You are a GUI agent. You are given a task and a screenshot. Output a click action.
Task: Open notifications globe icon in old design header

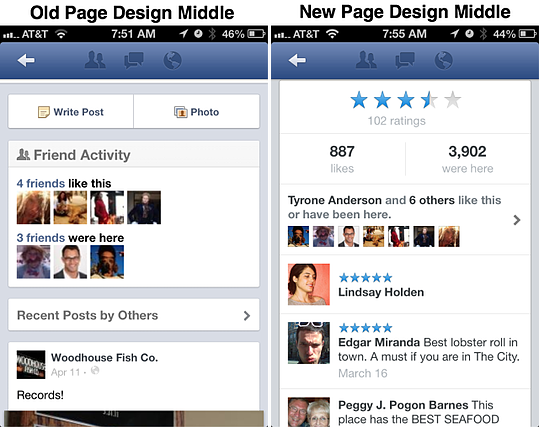pos(172,61)
